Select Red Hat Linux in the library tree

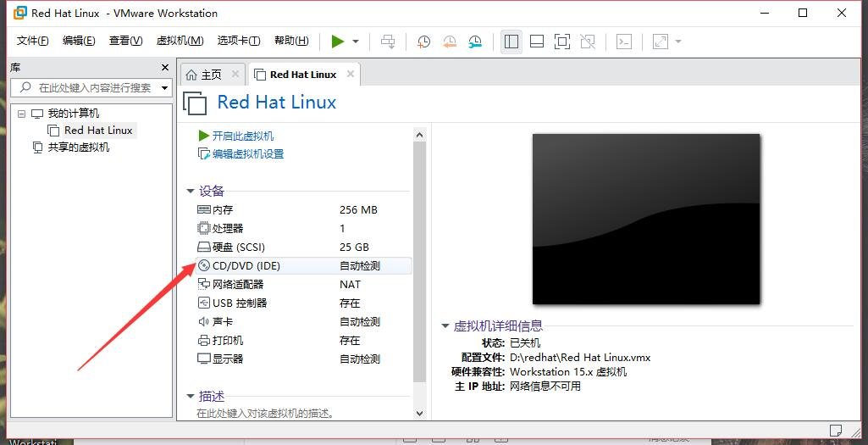(x=98, y=131)
